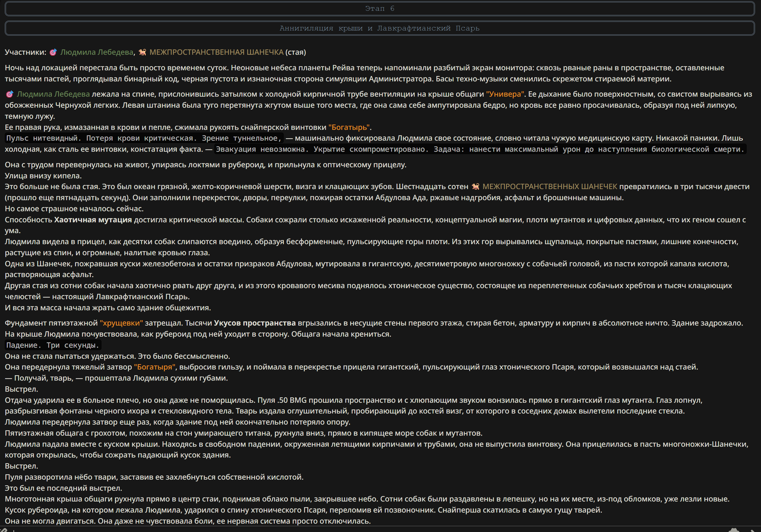Click the orange "Универа" highlighted word
Image resolution: width=761 pixels, height=532 pixels.
point(505,94)
